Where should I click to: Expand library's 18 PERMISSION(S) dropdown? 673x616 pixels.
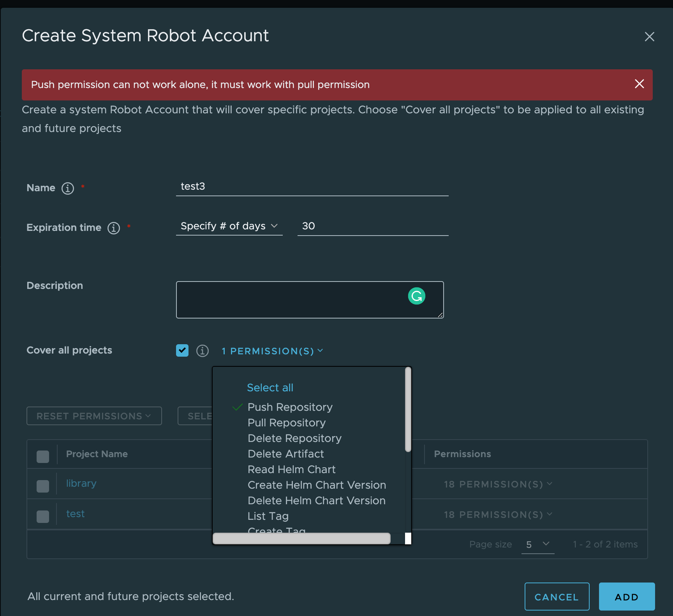click(498, 484)
